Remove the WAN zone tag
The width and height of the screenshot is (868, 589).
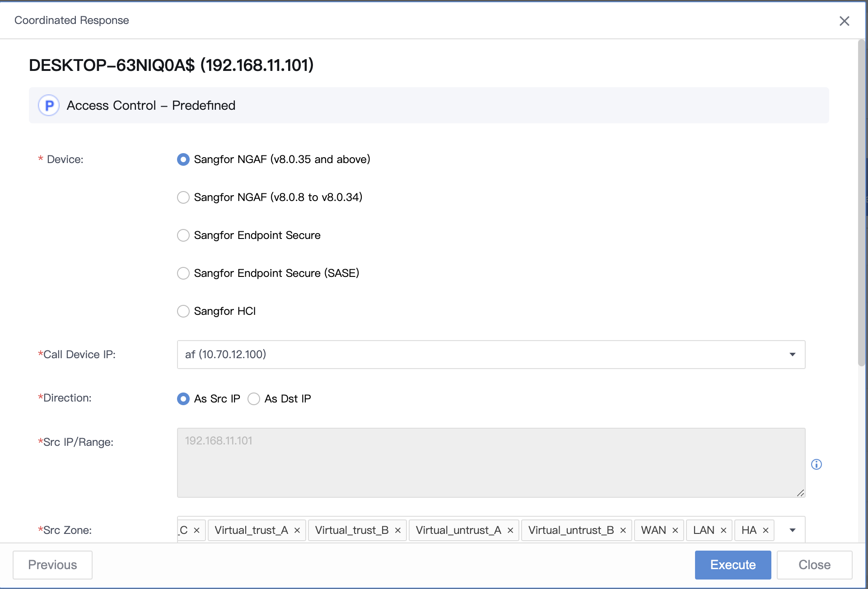(x=675, y=530)
